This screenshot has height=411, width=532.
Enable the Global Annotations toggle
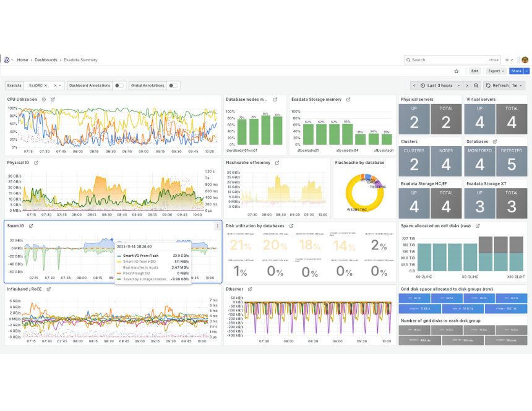tap(173, 85)
